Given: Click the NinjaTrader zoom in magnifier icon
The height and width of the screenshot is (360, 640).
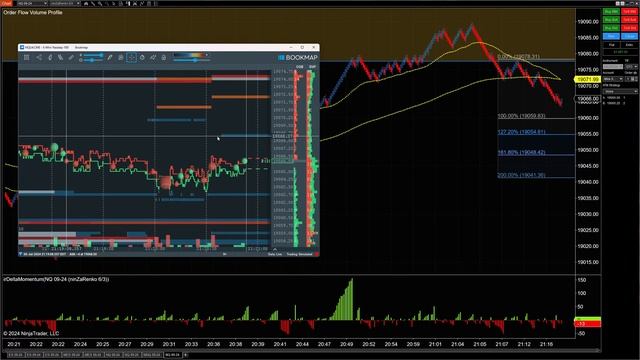Looking at the screenshot, I should pos(100,4).
